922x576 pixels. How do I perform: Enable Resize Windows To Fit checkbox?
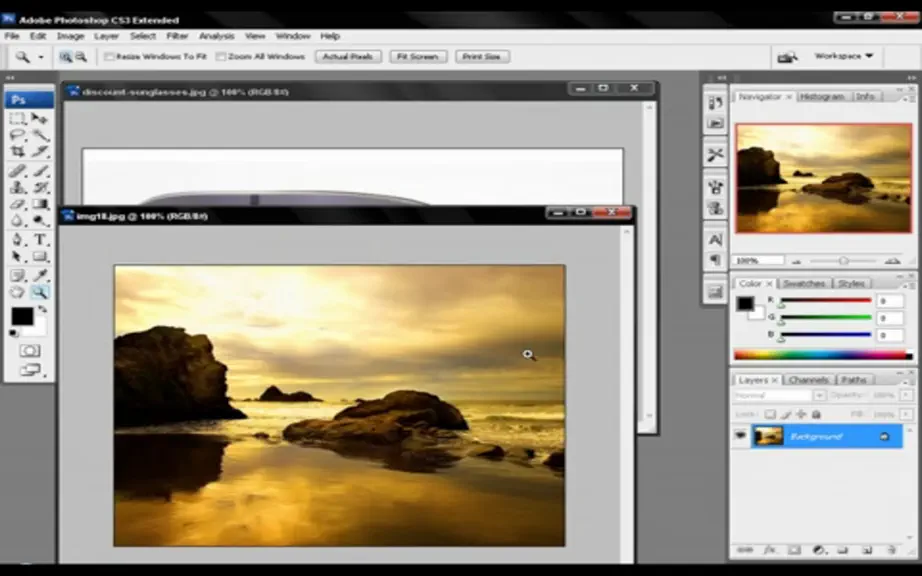109,57
